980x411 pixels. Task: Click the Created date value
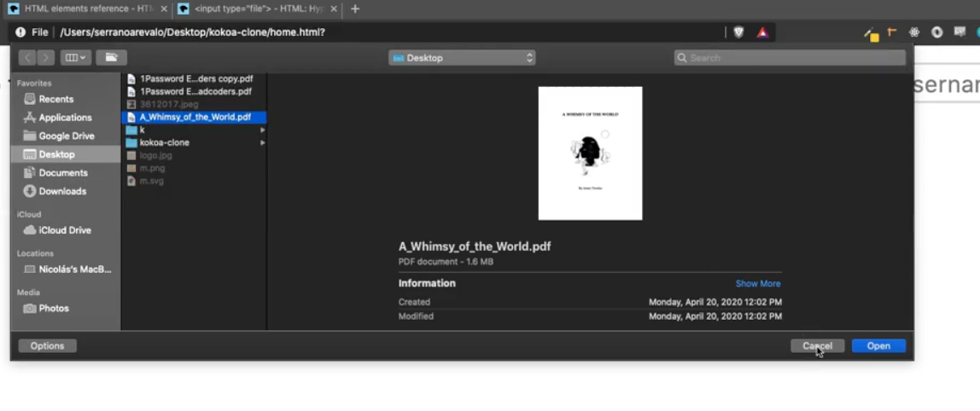[715, 302]
